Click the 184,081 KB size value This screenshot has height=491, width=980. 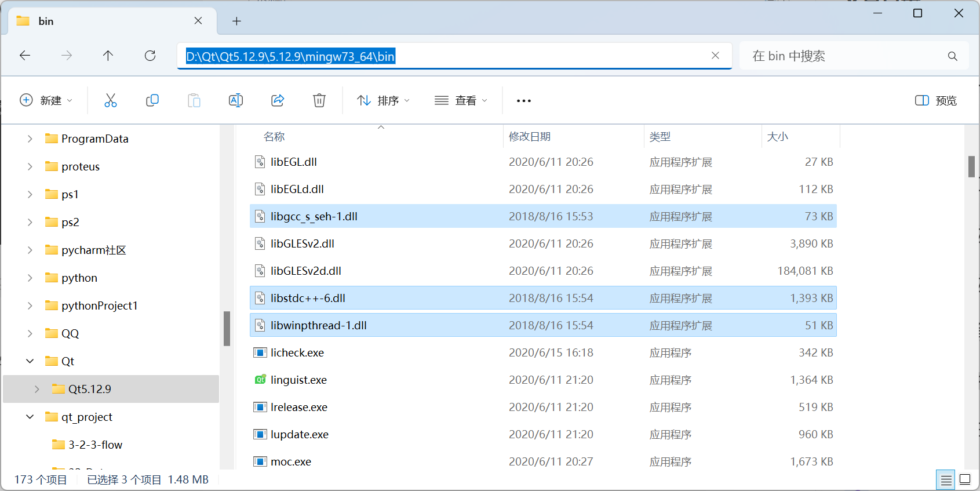805,271
